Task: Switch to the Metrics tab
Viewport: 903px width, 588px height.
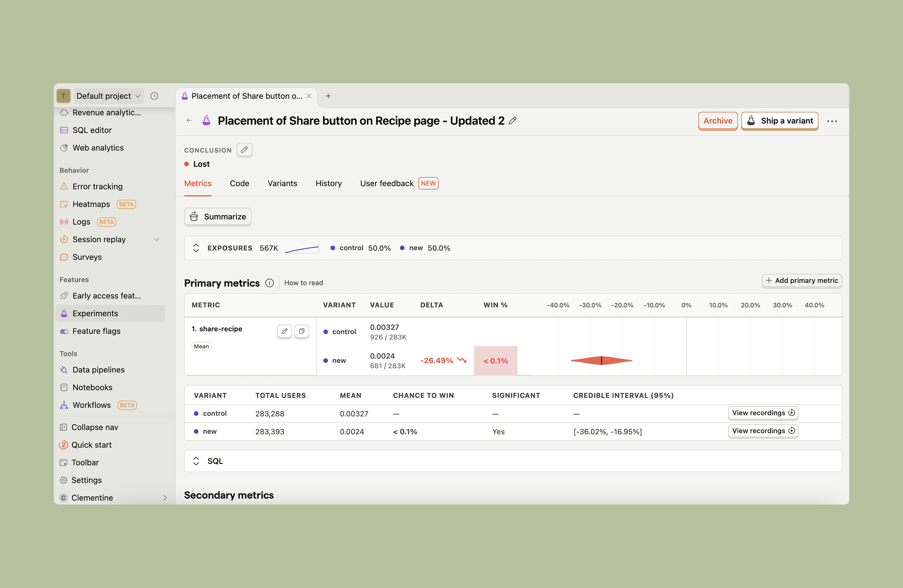Action: pyautogui.click(x=198, y=184)
